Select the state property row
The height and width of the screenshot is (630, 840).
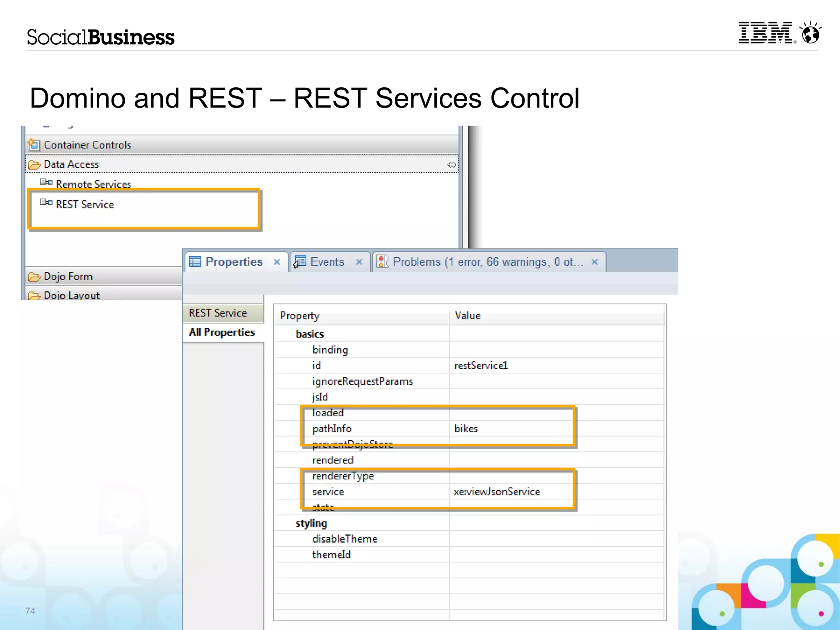pos(469,507)
